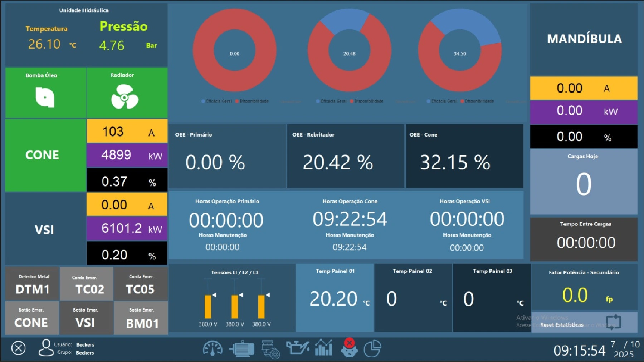
Task: Toggle the VSI machine tile
Action: coord(45,229)
